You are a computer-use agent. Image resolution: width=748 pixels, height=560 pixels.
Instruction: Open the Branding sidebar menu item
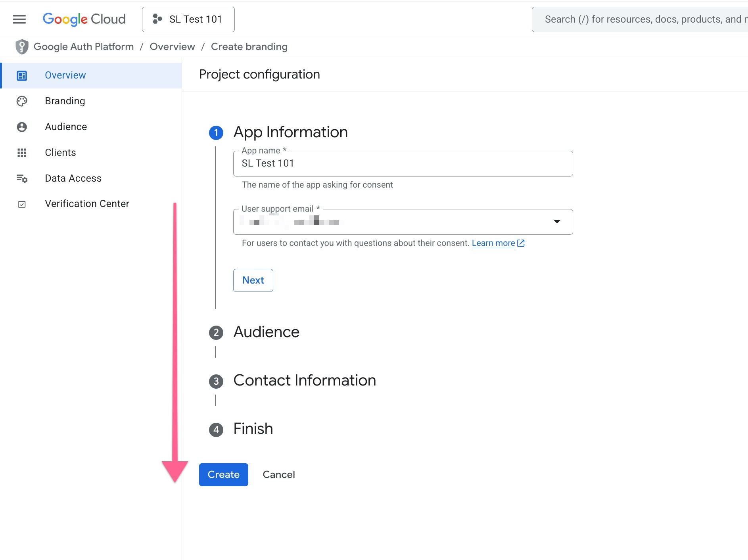tap(65, 101)
